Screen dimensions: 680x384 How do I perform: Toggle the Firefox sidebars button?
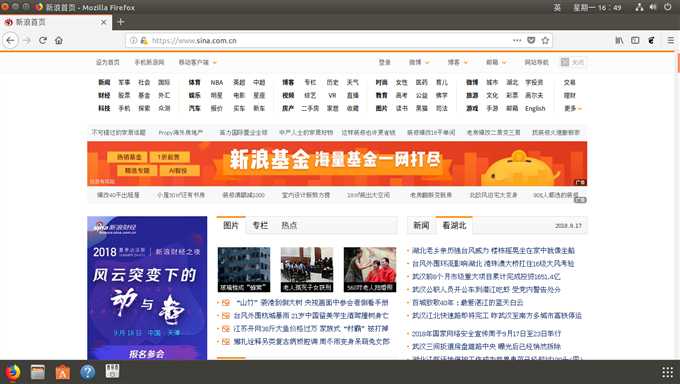[x=635, y=40]
